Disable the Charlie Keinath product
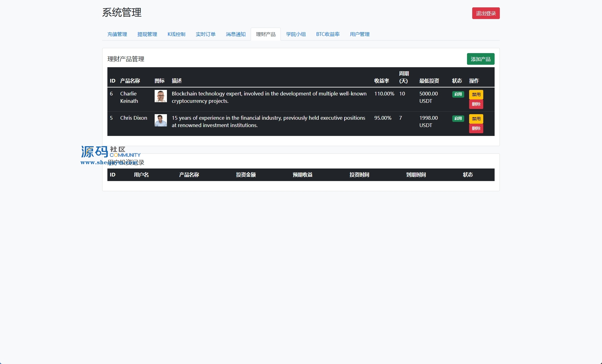This screenshot has width=602, height=364. (x=476, y=95)
